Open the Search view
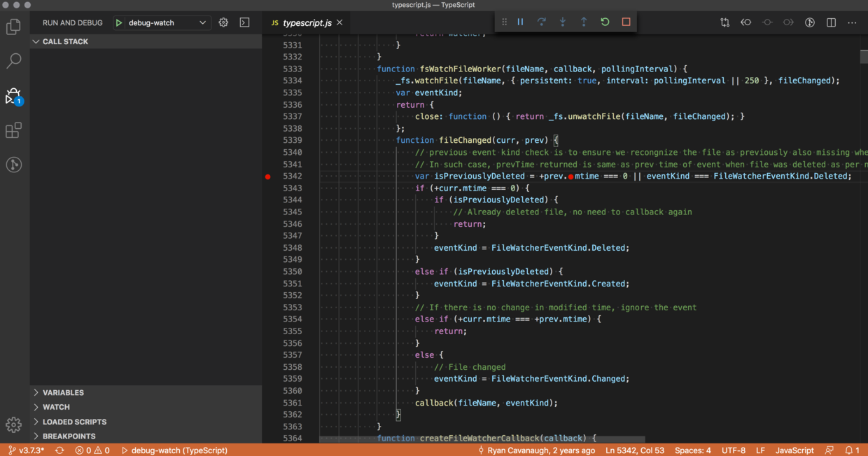 click(14, 61)
